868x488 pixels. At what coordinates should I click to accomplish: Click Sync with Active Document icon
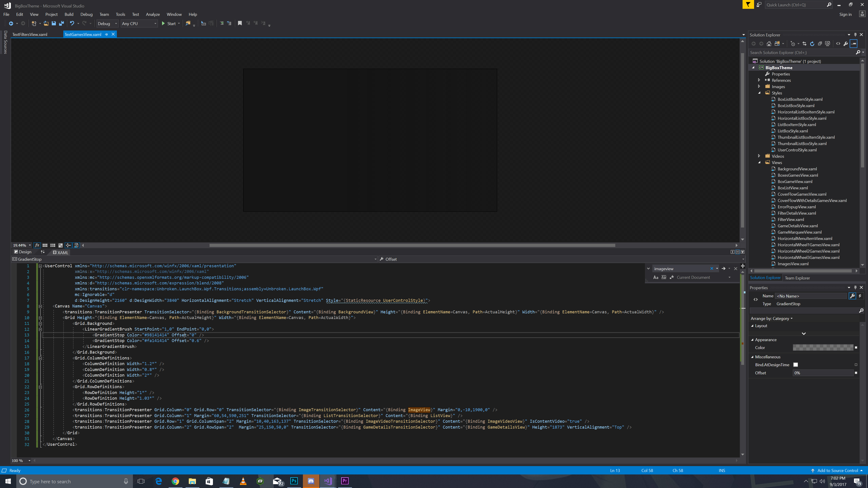[x=804, y=44]
